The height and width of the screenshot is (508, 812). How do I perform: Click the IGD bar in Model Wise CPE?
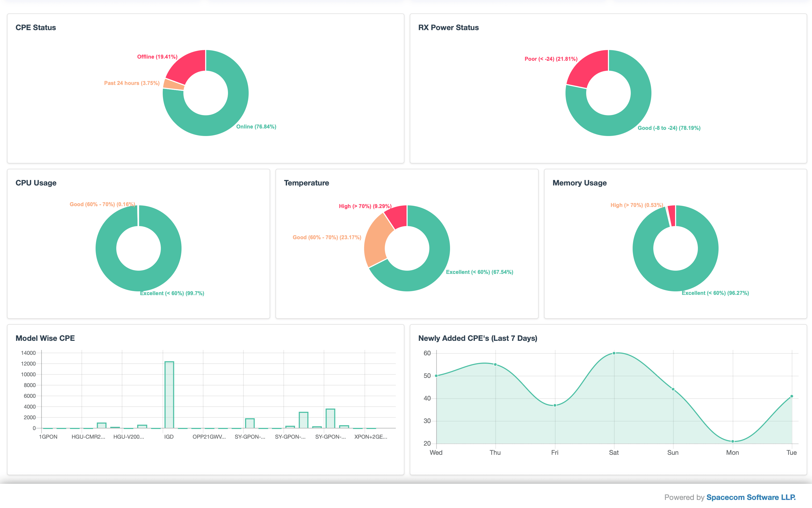[x=169, y=395]
